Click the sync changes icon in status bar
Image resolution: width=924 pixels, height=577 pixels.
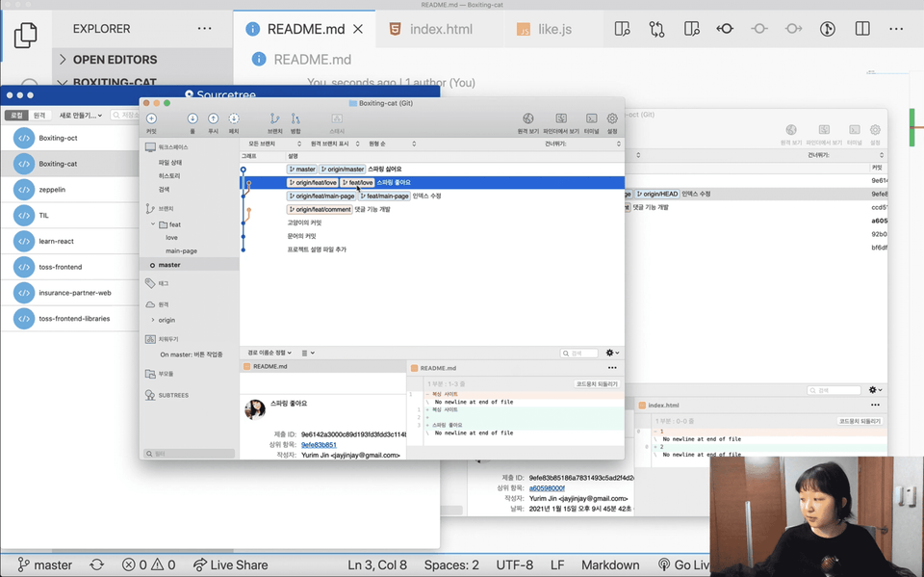pyautogui.click(x=96, y=564)
